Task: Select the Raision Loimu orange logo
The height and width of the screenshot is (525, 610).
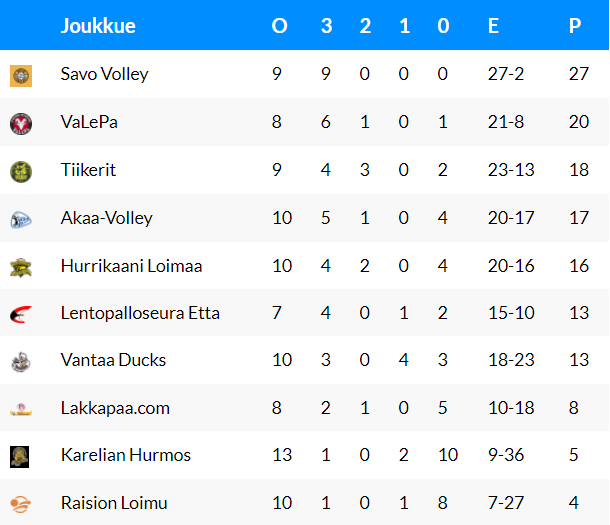Action: pyautogui.click(x=20, y=504)
